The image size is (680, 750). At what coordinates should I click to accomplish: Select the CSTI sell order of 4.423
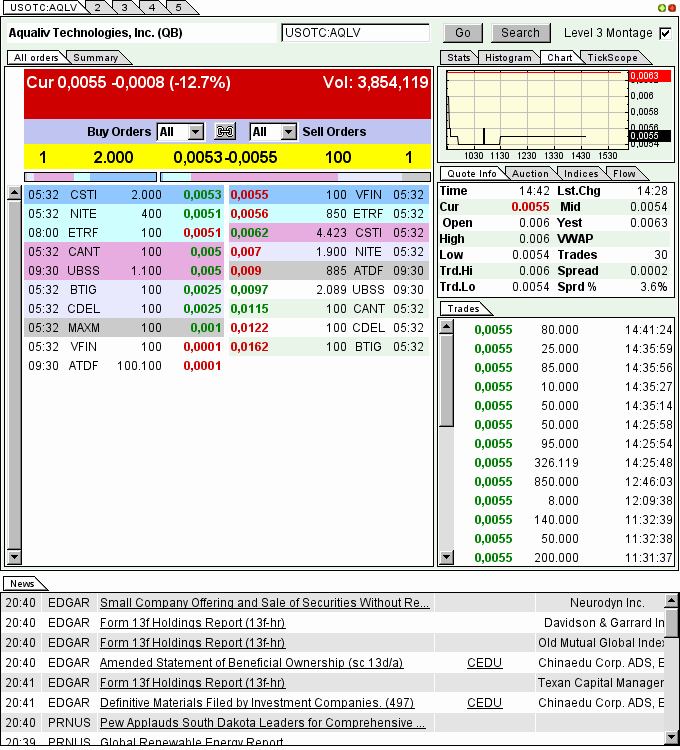tap(329, 233)
